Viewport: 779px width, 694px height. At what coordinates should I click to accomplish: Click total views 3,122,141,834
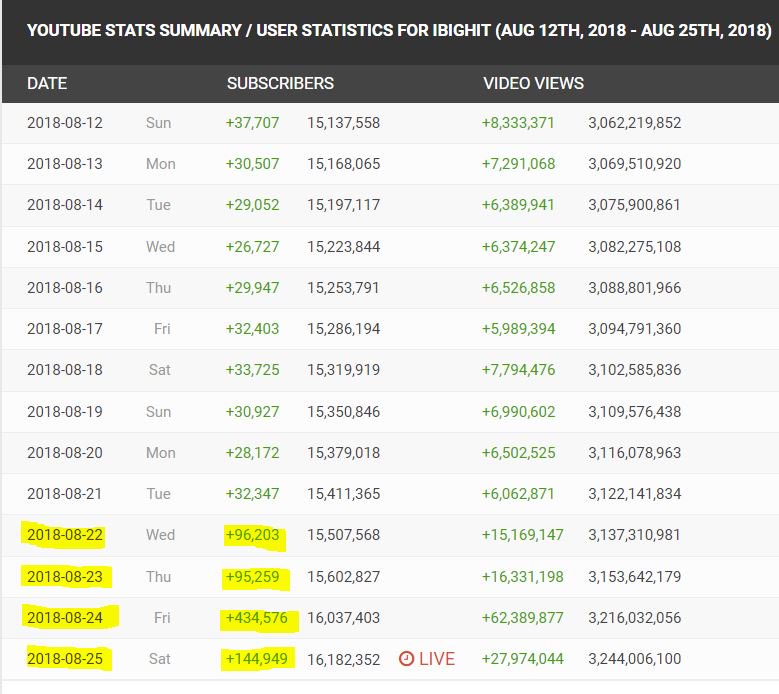pos(634,494)
